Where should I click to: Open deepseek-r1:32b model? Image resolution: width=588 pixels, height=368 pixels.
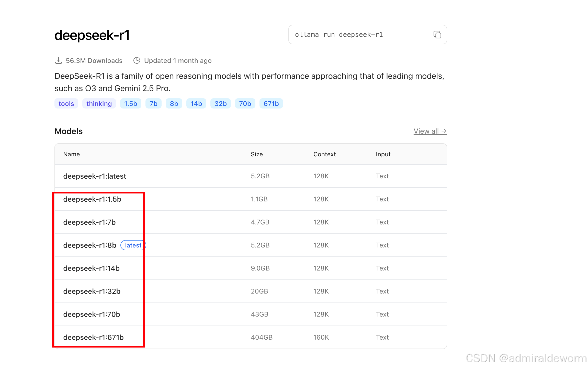92,291
